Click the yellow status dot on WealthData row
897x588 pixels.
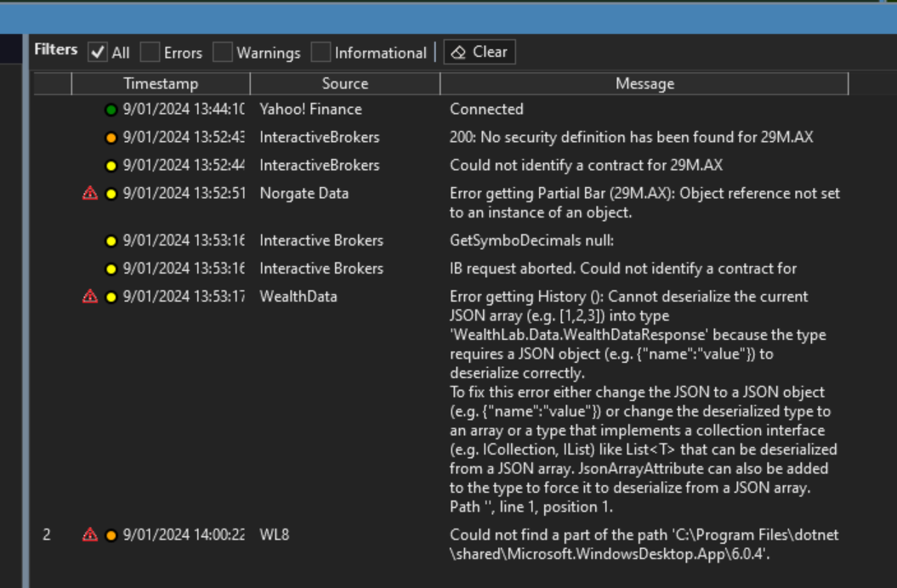tap(111, 297)
